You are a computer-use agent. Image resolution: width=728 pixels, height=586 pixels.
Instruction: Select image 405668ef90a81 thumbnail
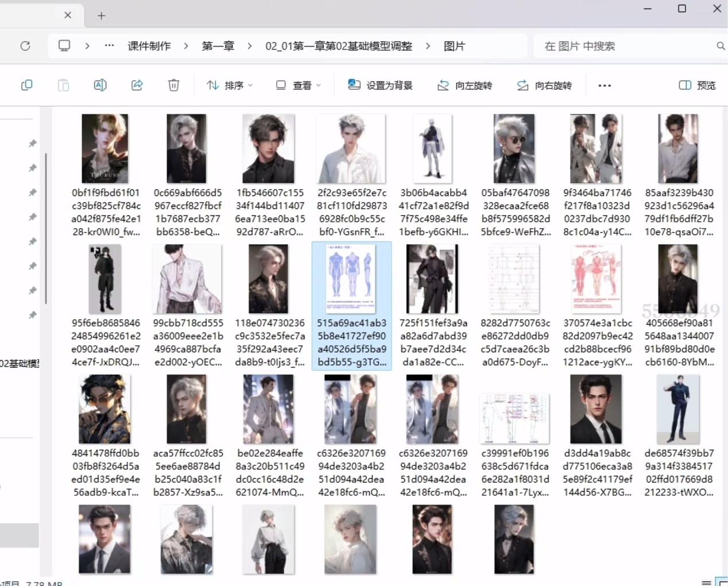[x=678, y=279]
